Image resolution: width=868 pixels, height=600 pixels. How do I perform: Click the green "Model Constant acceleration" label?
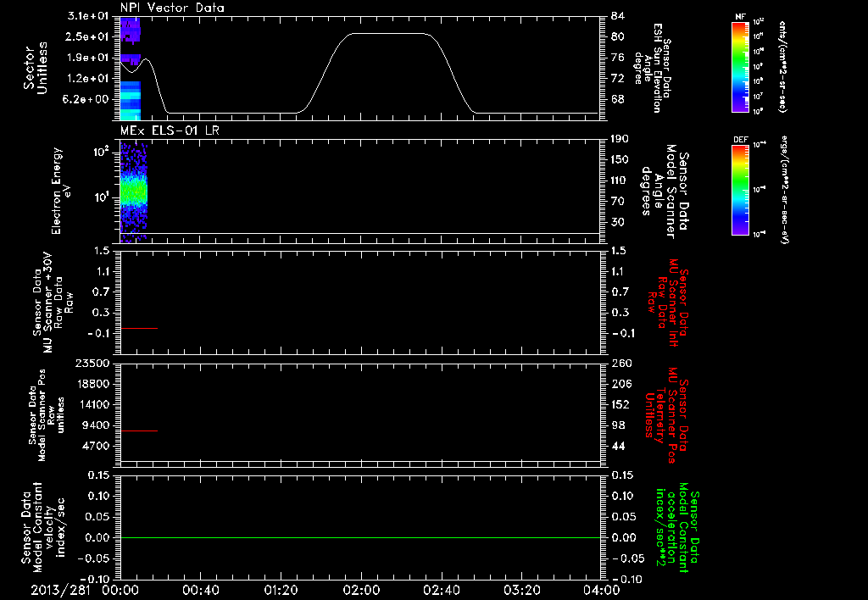(677, 527)
